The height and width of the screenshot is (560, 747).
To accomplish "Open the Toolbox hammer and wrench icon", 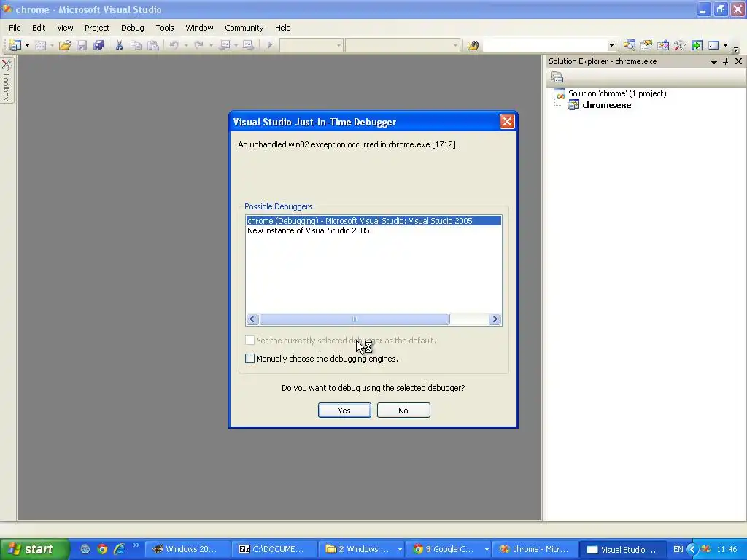I will [680, 45].
